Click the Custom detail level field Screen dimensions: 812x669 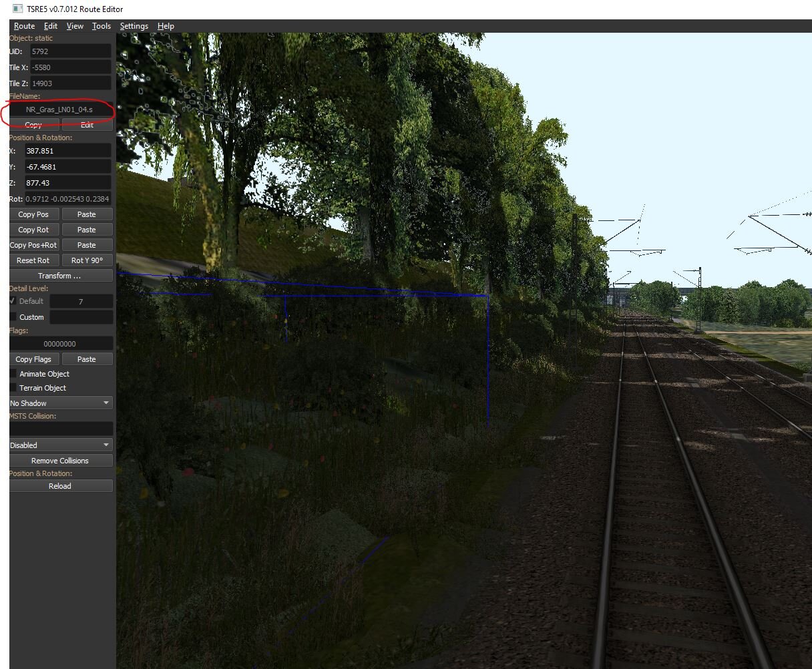pyautogui.click(x=81, y=318)
